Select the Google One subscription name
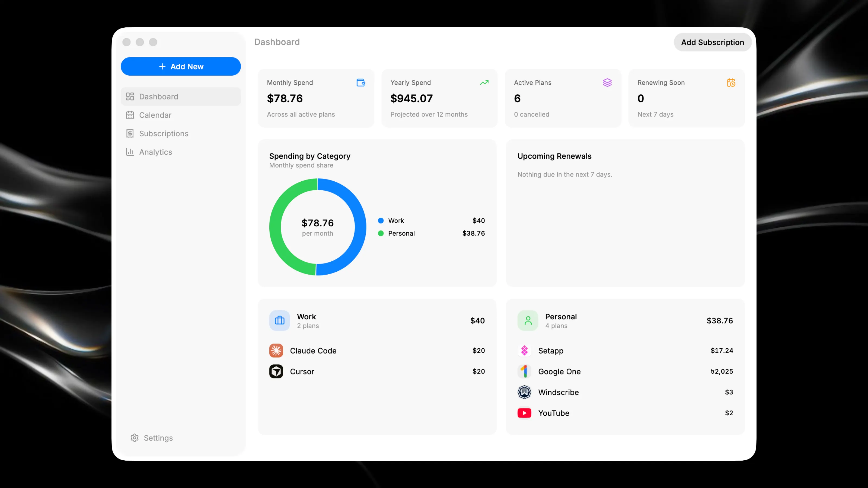 coord(559,371)
